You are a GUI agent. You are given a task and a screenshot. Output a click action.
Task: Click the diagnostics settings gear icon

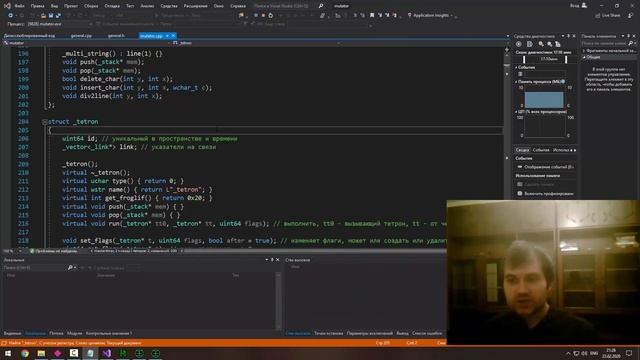pos(519,44)
